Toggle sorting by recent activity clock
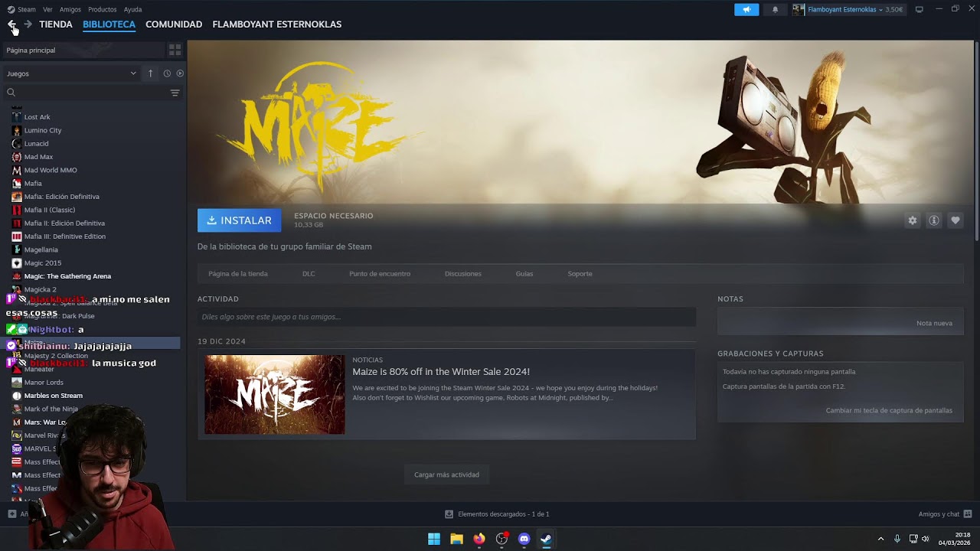This screenshot has width=980, height=551. click(167, 73)
